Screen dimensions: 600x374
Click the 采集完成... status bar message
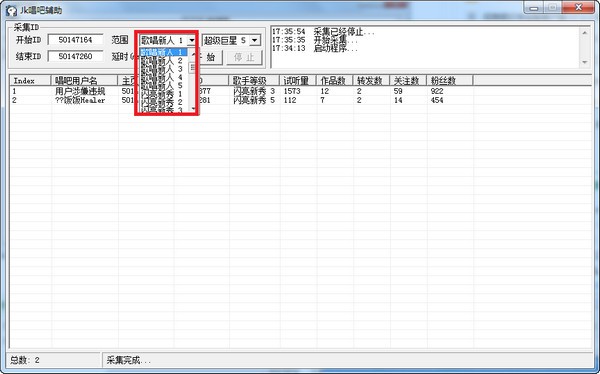coord(129,360)
